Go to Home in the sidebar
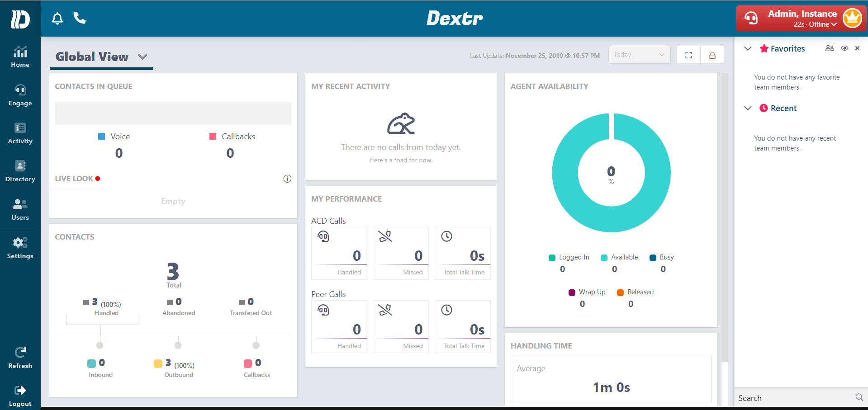This screenshot has width=868, height=410. (x=20, y=57)
